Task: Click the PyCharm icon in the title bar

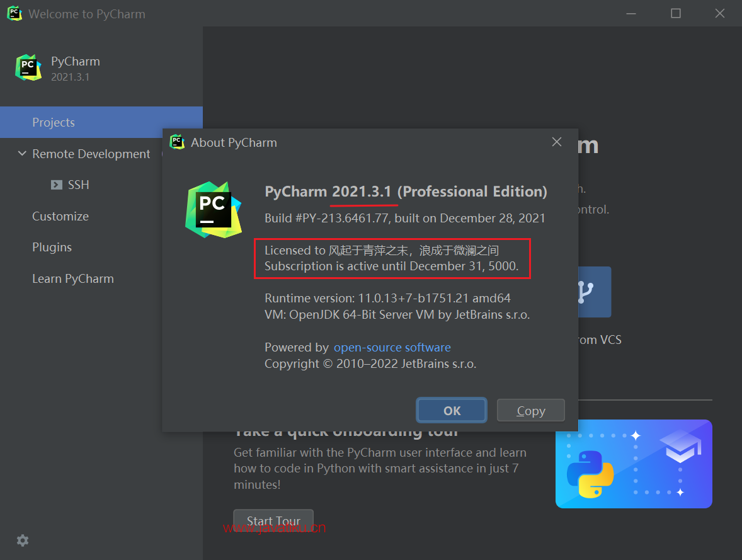Action: pyautogui.click(x=14, y=13)
